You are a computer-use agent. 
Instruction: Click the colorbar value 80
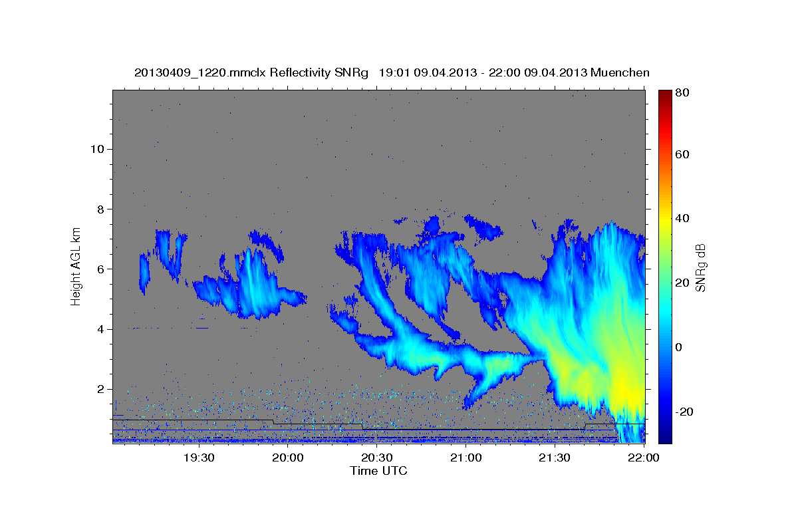click(x=682, y=93)
